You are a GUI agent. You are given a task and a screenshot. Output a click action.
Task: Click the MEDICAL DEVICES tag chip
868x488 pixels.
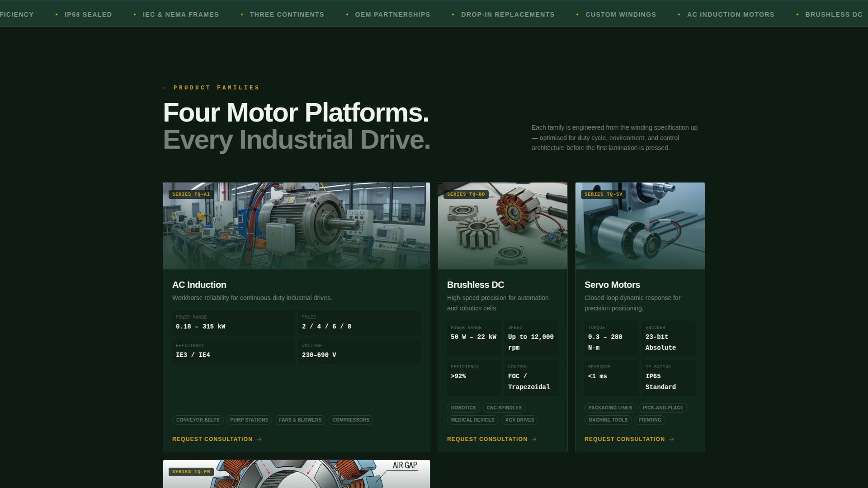click(x=472, y=420)
